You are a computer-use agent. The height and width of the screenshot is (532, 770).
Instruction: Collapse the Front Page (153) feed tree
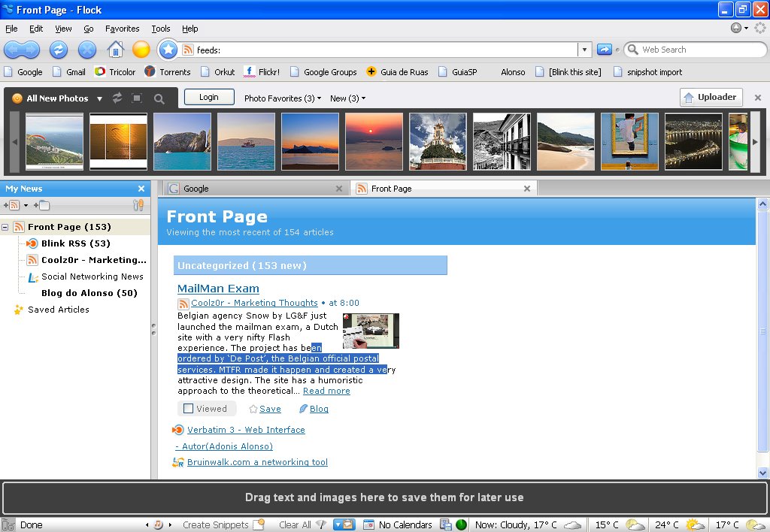coord(5,227)
